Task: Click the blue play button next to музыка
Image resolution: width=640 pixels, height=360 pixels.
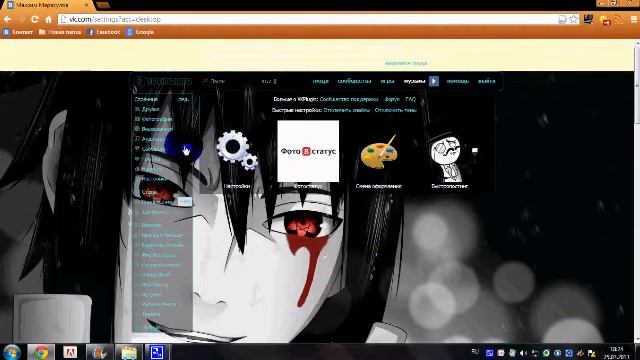Action: coord(434,81)
